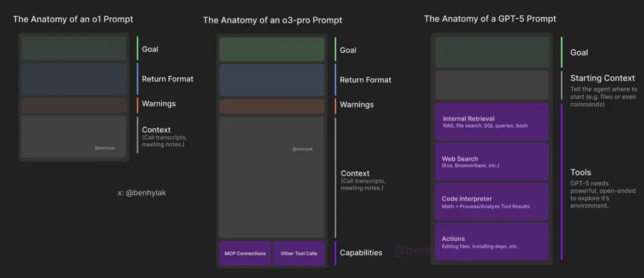Click the Code Interpreter tool block
This screenshot has width=644, height=278.
coord(492,202)
